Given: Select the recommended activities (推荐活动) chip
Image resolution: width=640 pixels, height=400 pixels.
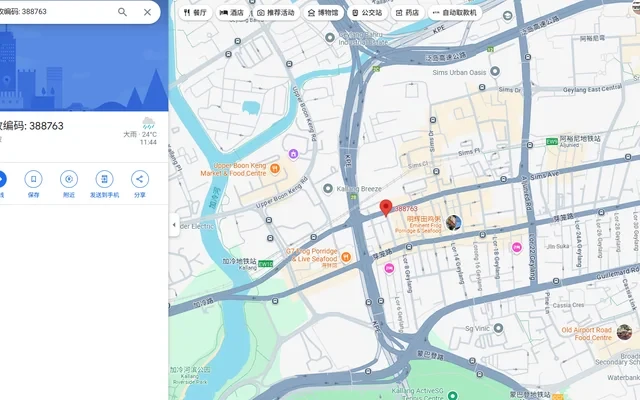Looking at the screenshot, I should [x=276, y=13].
